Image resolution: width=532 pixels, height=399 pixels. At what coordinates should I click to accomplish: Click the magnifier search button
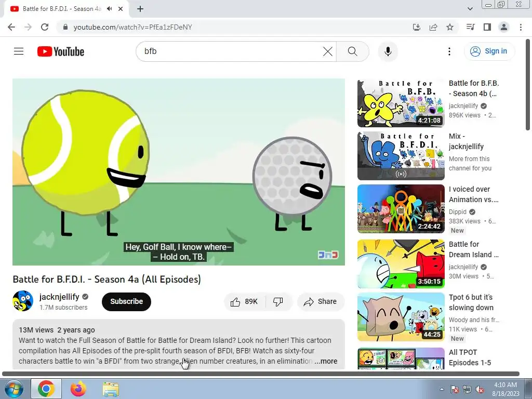tap(353, 51)
